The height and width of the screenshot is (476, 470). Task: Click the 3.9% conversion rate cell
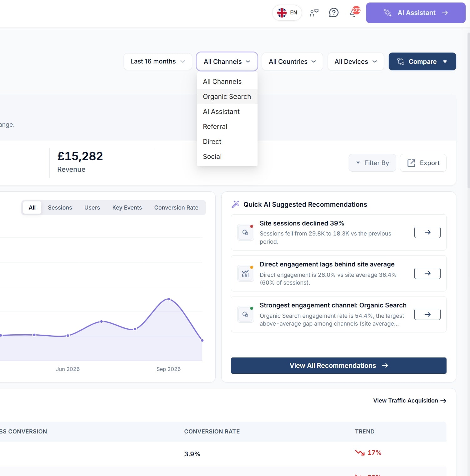pos(192,454)
